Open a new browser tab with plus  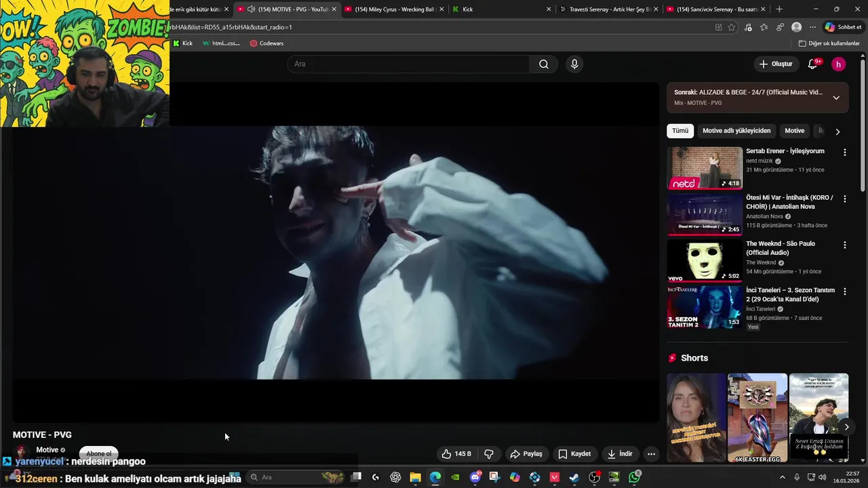779,9
